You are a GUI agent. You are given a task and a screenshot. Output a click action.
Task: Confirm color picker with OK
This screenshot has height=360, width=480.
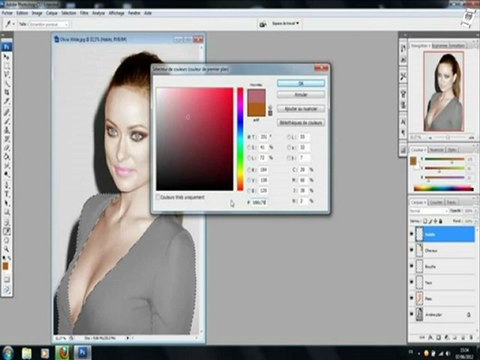click(x=301, y=83)
